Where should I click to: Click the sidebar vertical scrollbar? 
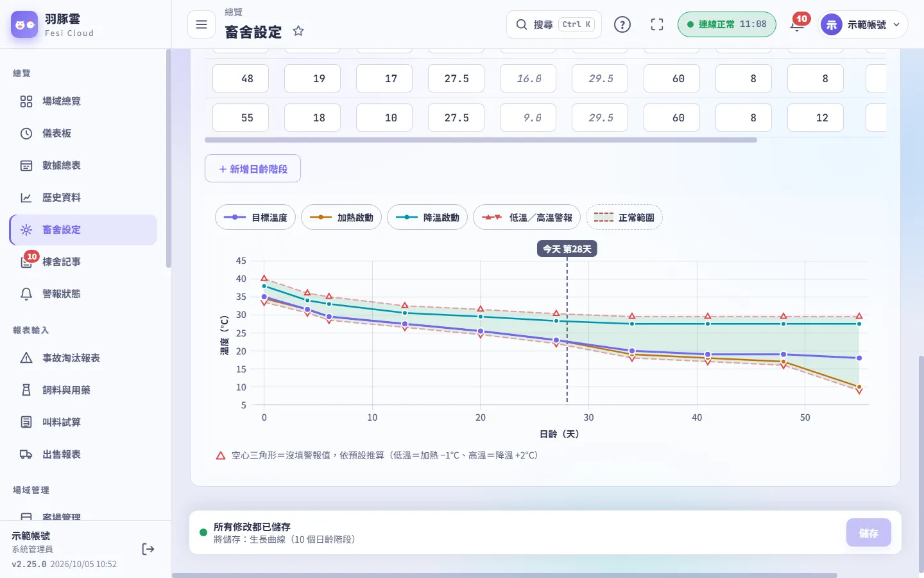pos(168,158)
